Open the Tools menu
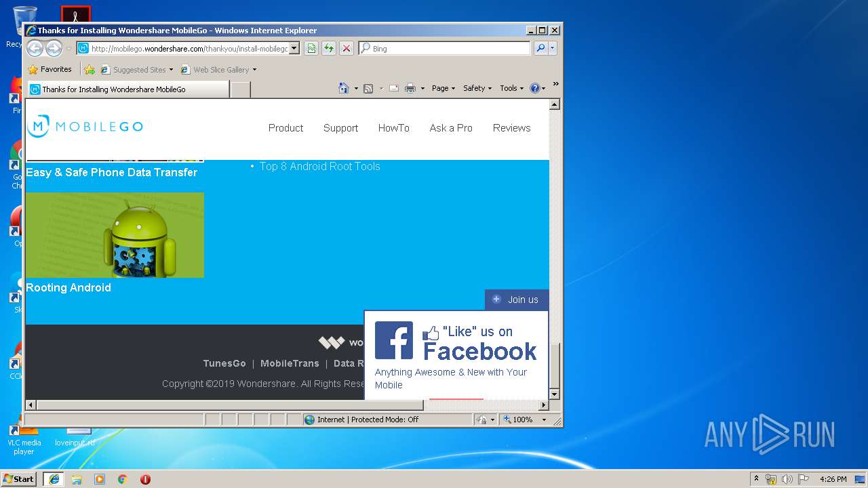Screen dimensions: 868x488 511,88
